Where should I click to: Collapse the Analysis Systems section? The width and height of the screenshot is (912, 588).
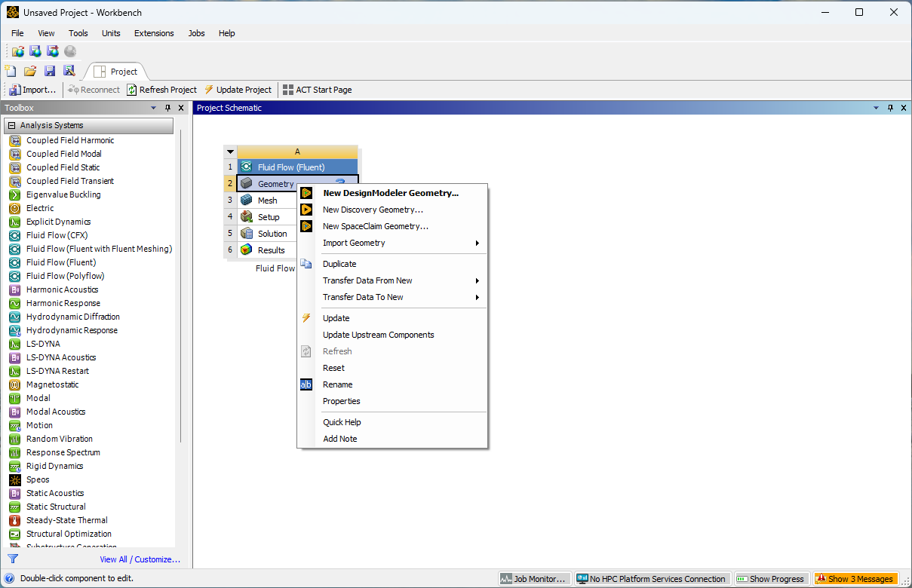12,125
